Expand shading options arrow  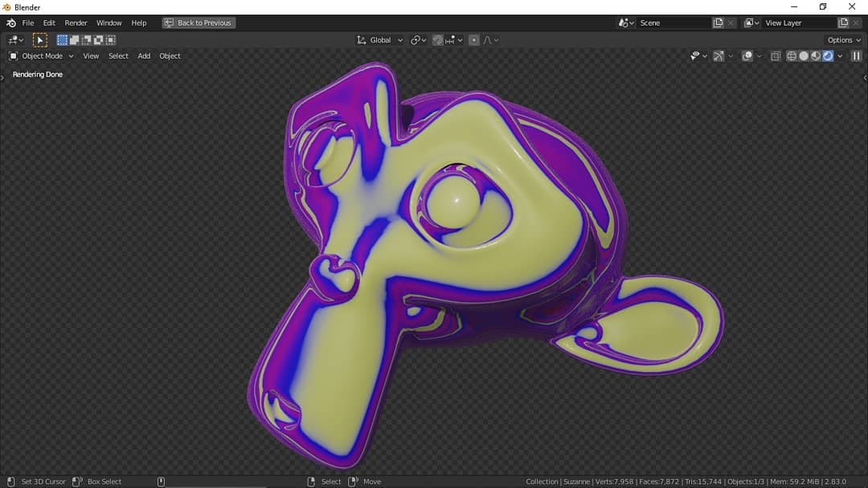click(841, 56)
